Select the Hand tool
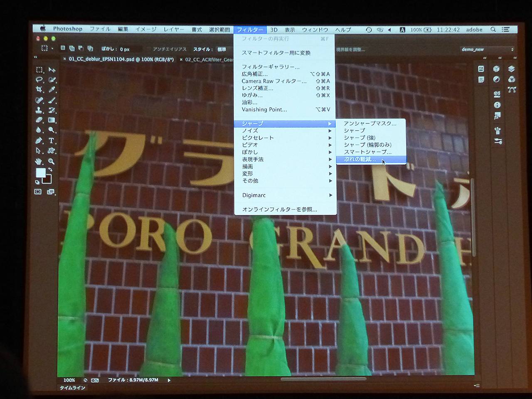The image size is (532, 399). [39, 161]
